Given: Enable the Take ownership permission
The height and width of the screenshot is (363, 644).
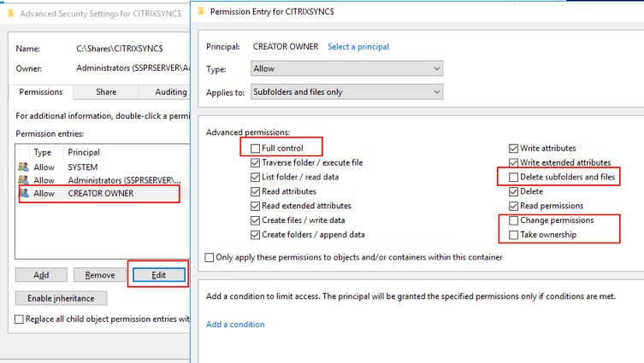Looking at the screenshot, I should click(x=513, y=235).
